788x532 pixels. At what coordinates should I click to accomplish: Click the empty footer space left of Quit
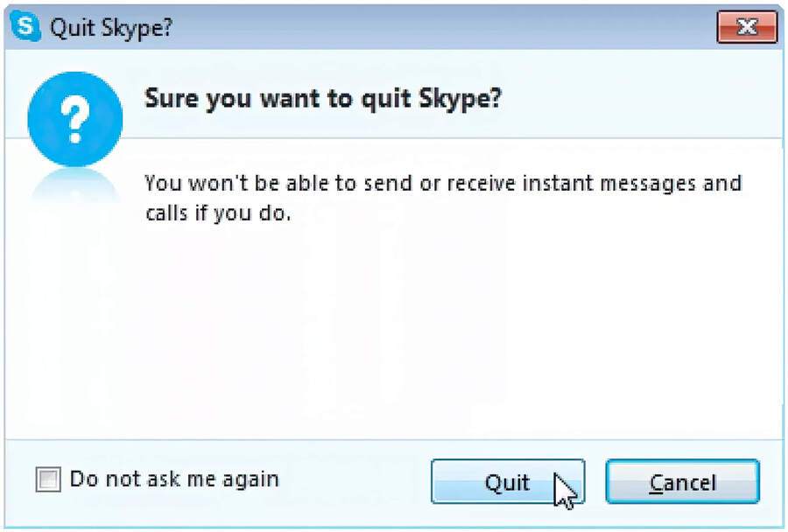coord(359,479)
